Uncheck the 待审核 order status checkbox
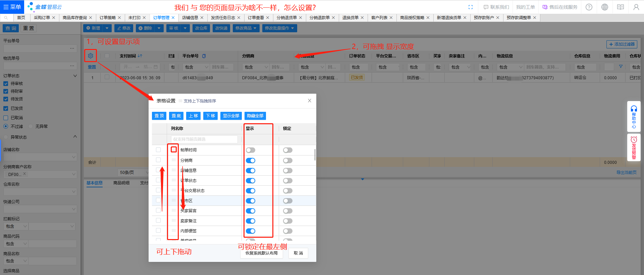Viewport: 644px width, 275px height. [x=6, y=84]
